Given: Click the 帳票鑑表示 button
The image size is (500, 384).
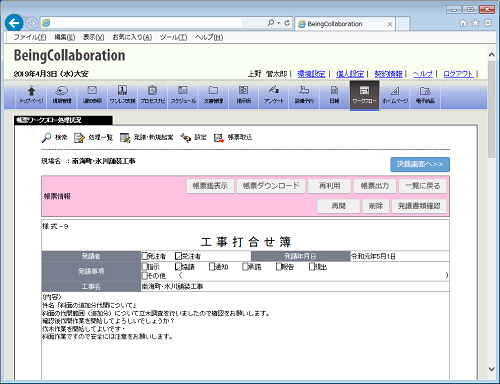Looking at the screenshot, I should [x=210, y=186].
